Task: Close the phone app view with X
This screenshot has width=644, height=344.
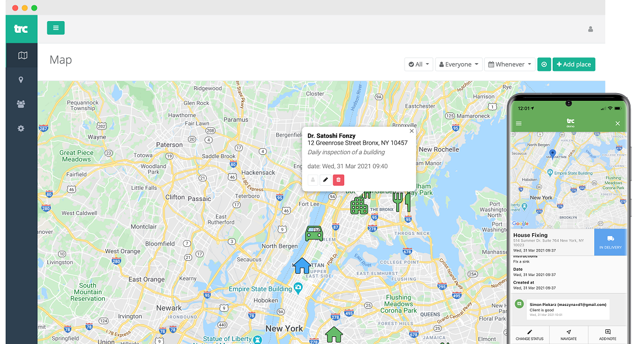Action: (x=617, y=123)
